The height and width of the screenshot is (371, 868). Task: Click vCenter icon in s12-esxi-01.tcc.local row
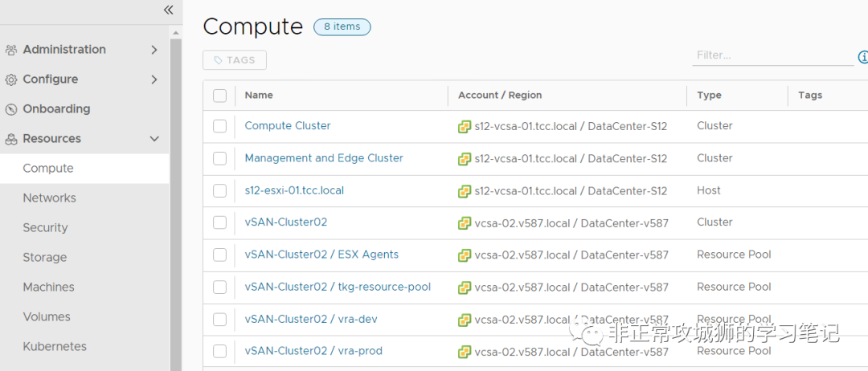click(x=465, y=191)
